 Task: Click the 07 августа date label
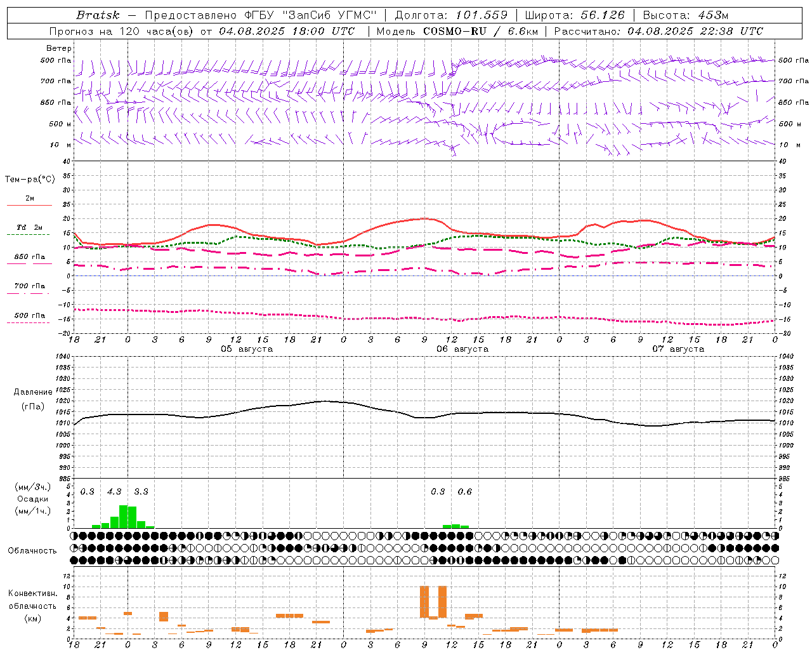[x=678, y=349]
